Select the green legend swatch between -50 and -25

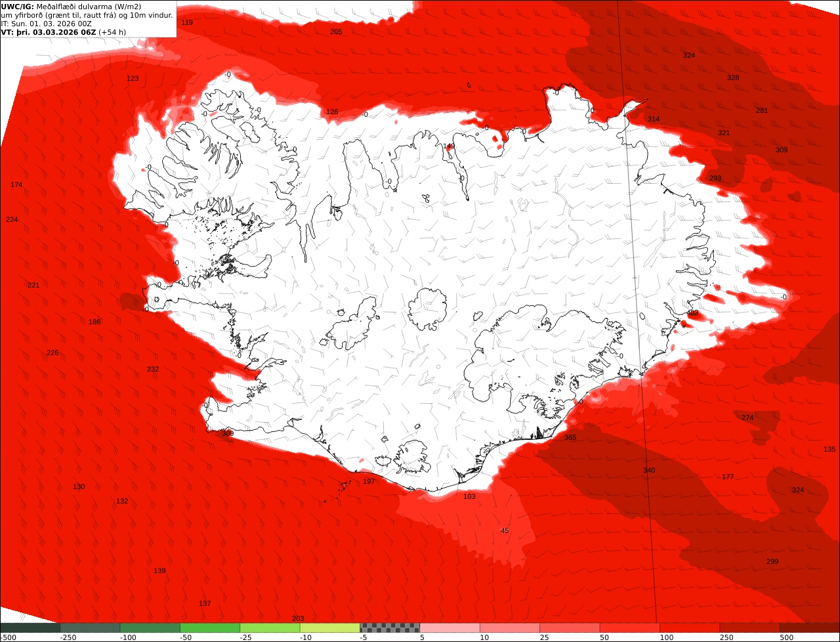[210, 628]
